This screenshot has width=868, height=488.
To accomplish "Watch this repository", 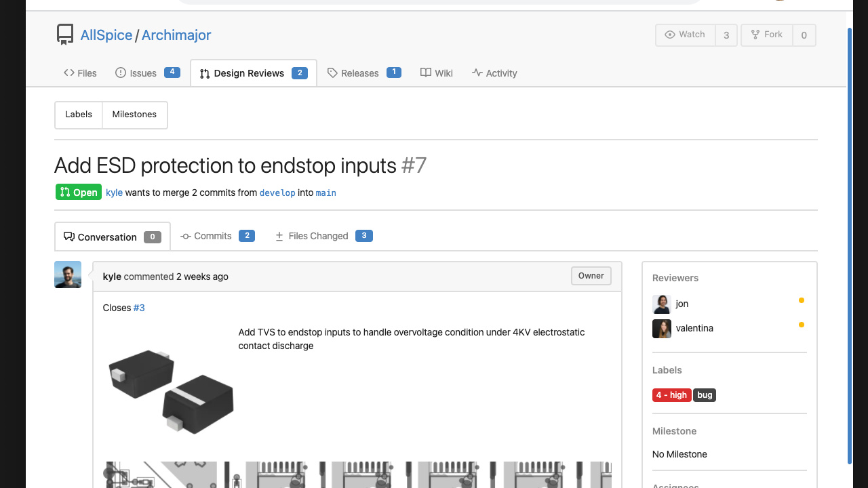I will (x=685, y=35).
